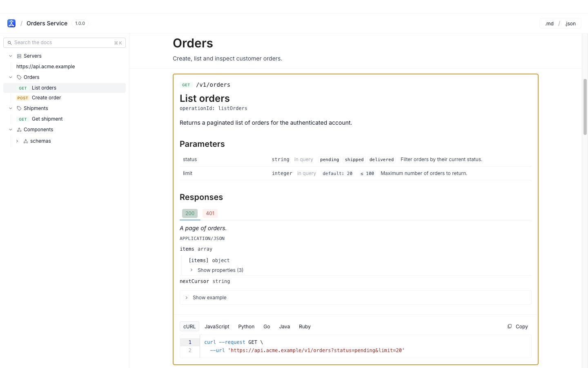Collapse the Components group chevron
588x368 pixels.
tap(11, 130)
